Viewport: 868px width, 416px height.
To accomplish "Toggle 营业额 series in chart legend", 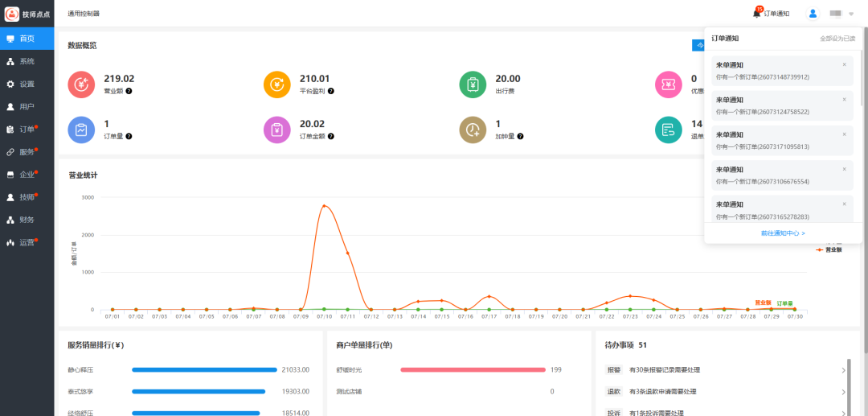I will (829, 249).
